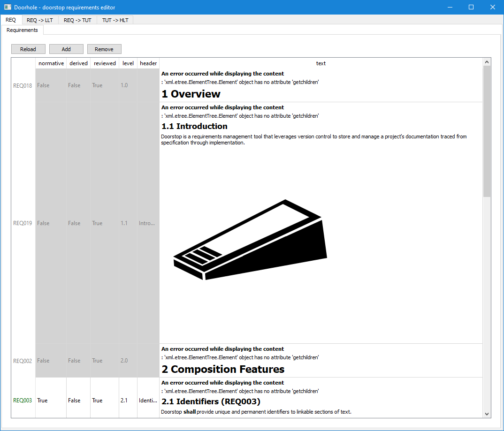The image size is (504, 431).
Task: Toggle the derived value for REQ019
Action: [77, 223]
